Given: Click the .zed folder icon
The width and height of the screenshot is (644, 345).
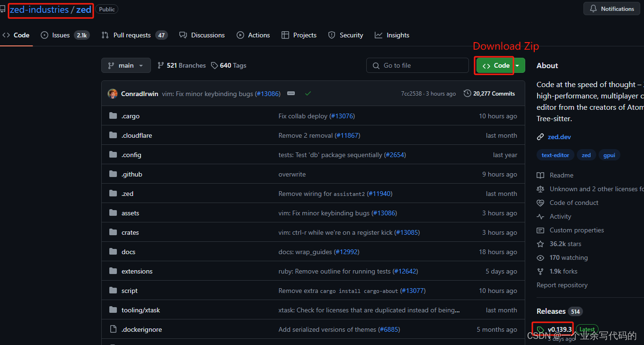Looking at the screenshot, I should pyautogui.click(x=113, y=194).
